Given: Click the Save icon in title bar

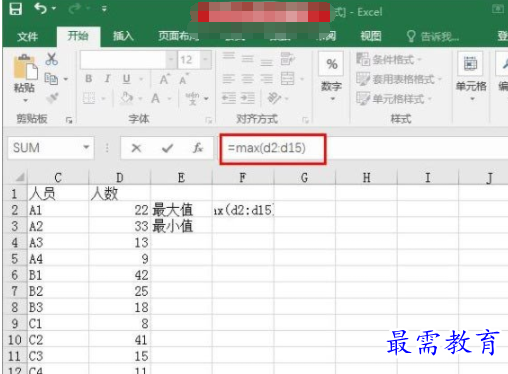Looking at the screenshot, I should 15,9.
